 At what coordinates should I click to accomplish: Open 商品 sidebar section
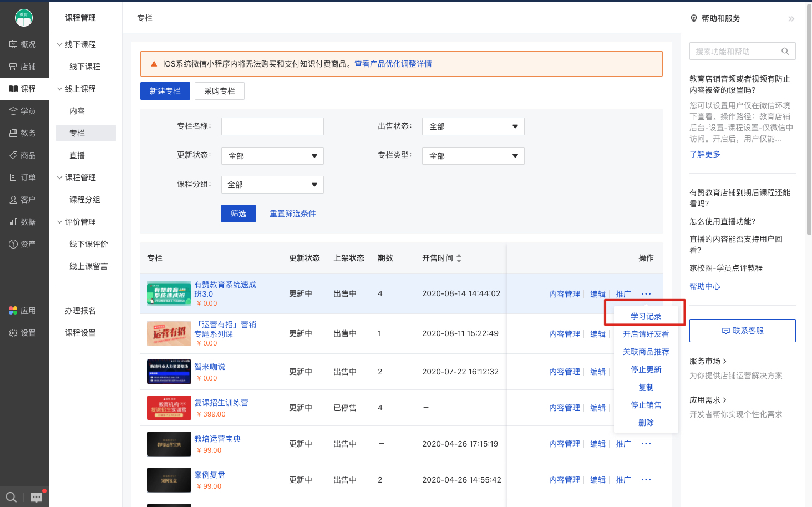click(23, 155)
